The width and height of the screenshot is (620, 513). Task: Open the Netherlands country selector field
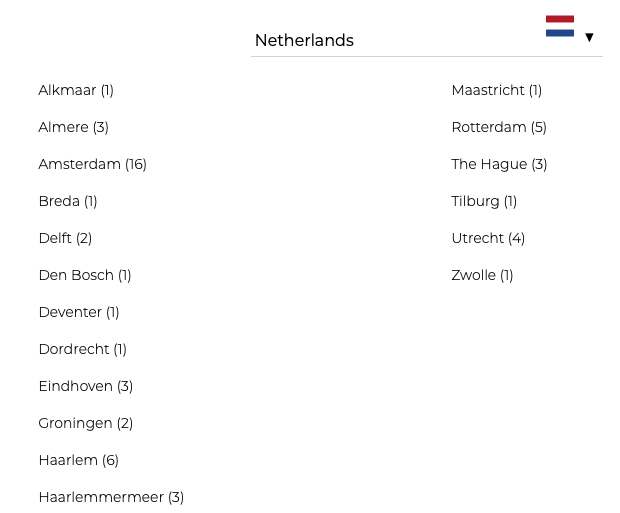pyautogui.click(x=400, y=40)
